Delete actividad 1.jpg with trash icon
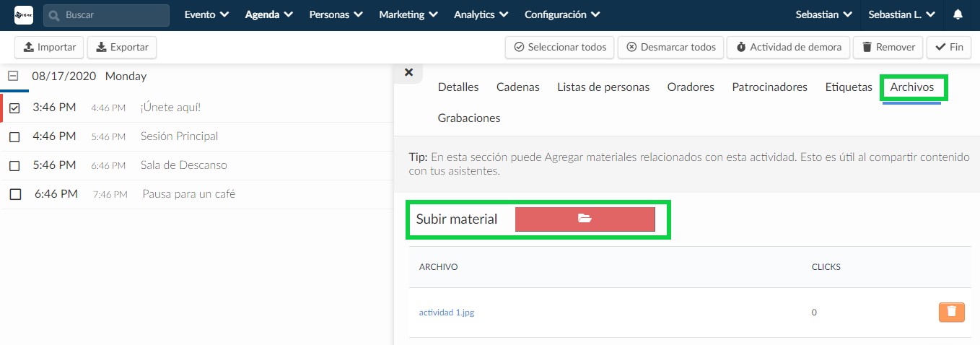 951,312
